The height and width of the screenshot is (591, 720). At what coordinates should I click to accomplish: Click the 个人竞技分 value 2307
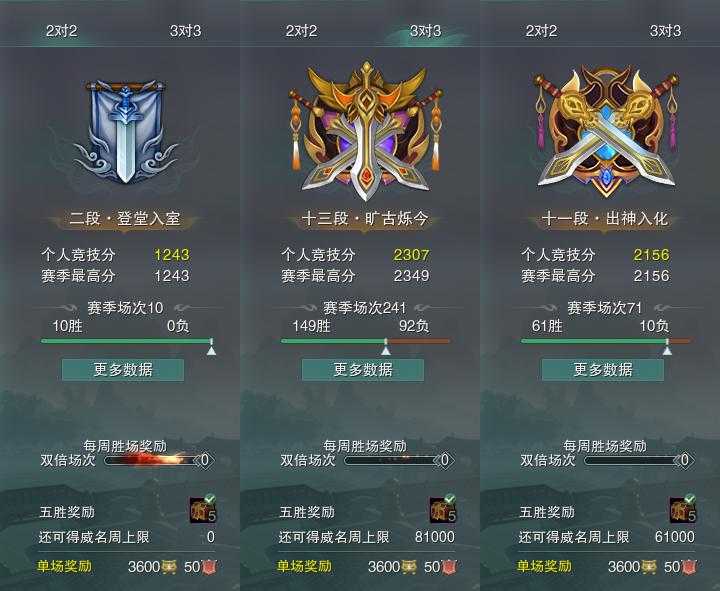click(411, 254)
